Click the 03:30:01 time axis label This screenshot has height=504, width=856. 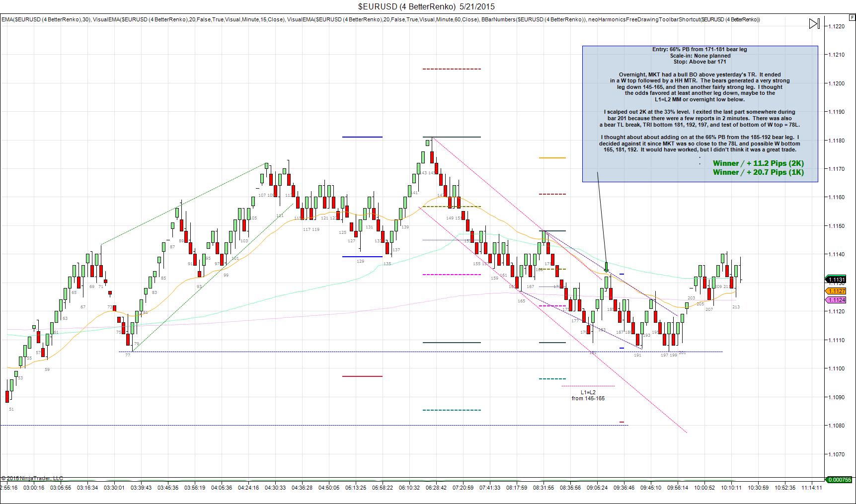[114, 488]
